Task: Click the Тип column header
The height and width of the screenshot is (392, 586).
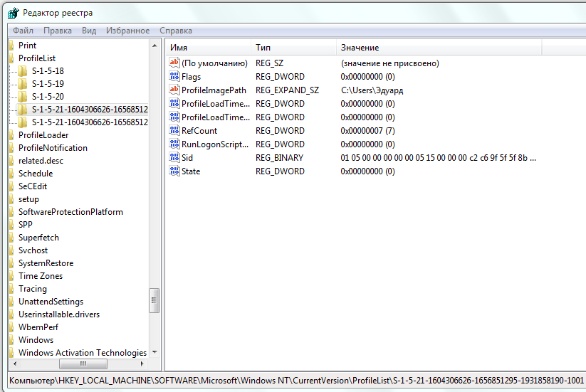Action: (263, 48)
